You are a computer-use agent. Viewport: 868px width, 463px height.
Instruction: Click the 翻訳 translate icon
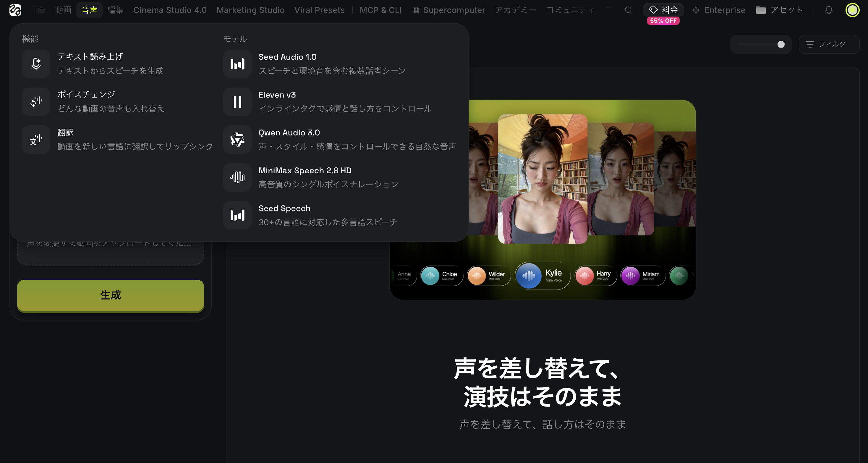point(36,139)
